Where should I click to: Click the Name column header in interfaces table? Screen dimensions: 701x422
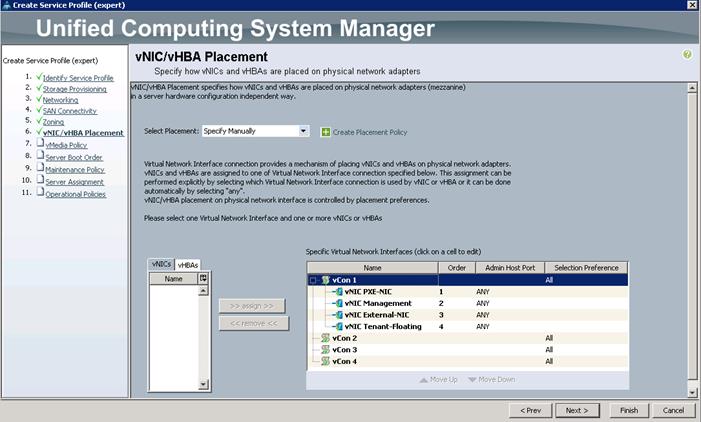click(x=372, y=268)
